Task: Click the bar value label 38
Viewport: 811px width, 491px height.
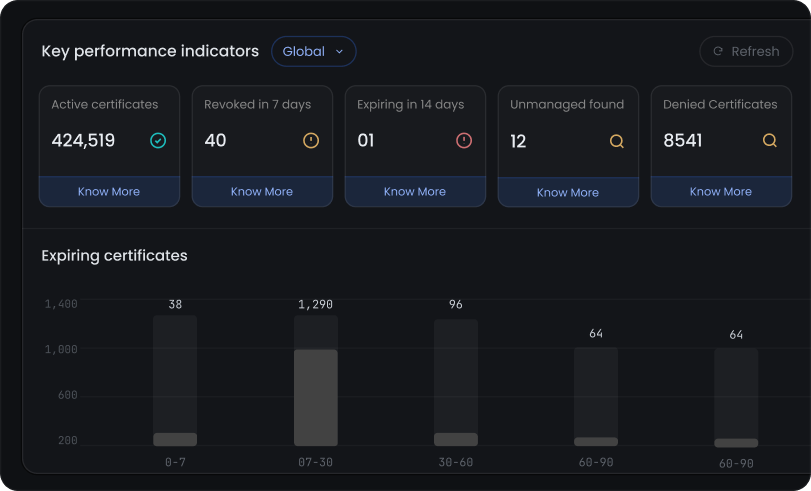Action: (175, 304)
